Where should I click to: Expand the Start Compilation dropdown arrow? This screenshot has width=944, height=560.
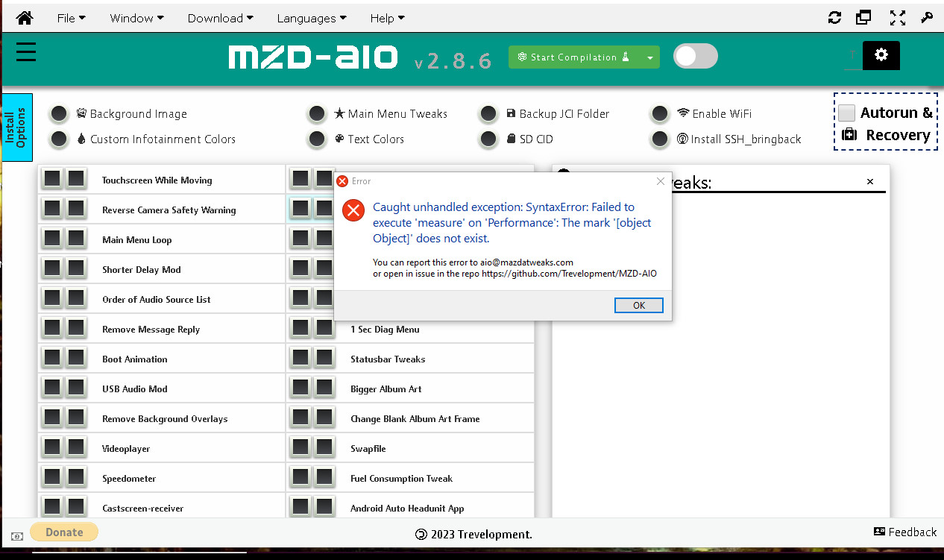(650, 57)
